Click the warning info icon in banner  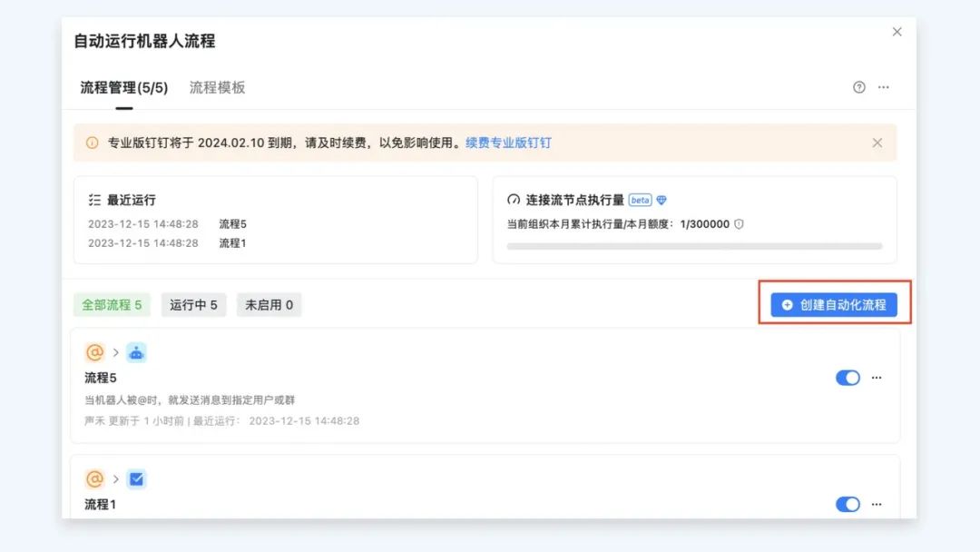92,143
